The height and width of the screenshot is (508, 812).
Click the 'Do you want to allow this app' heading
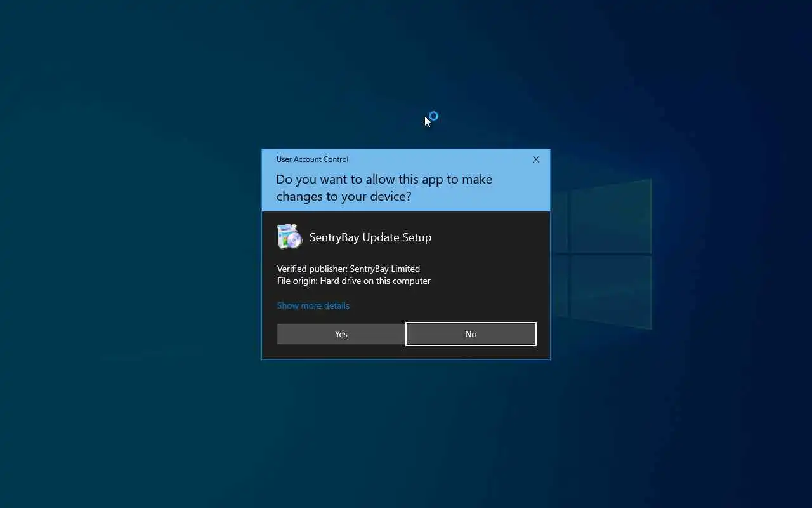click(x=384, y=188)
